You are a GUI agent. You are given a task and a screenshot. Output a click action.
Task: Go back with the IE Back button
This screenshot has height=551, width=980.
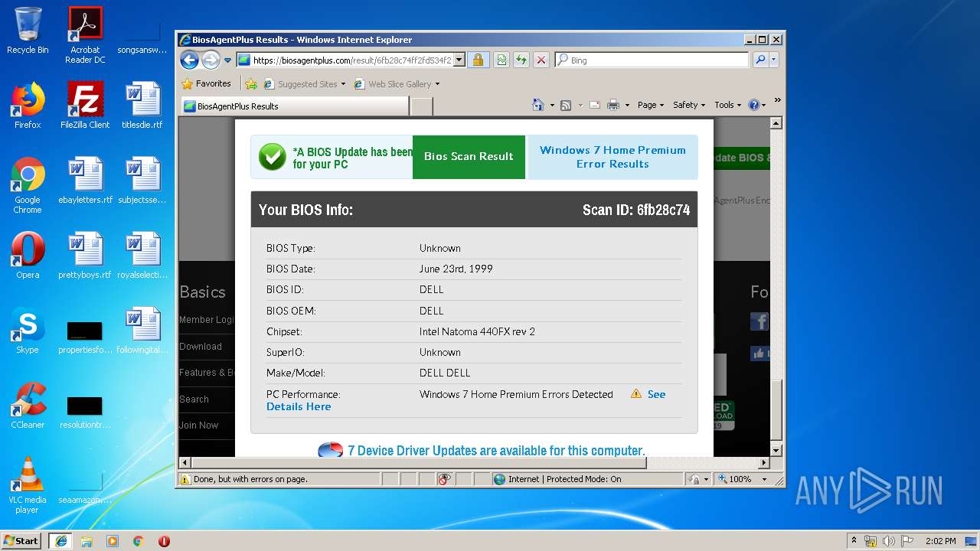click(189, 60)
